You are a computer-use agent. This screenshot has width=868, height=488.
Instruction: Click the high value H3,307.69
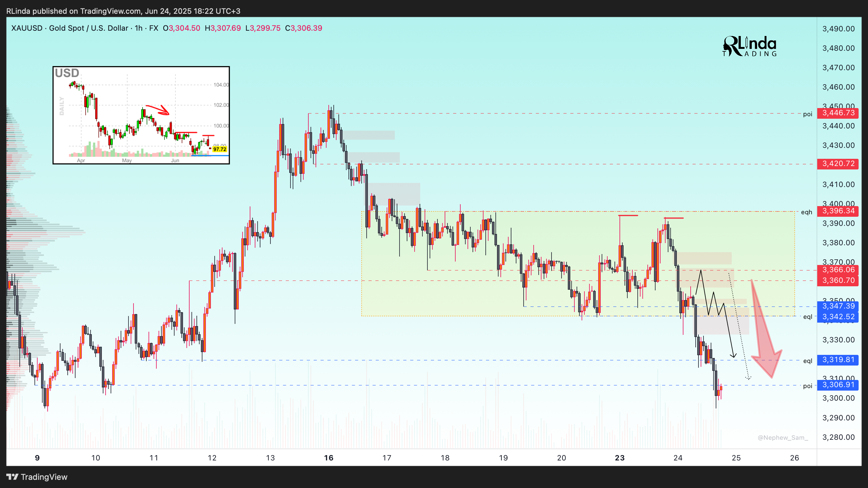pyautogui.click(x=223, y=28)
